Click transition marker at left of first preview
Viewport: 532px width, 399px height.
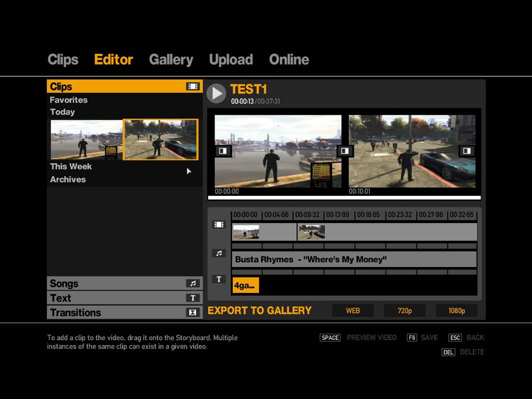coord(222,151)
